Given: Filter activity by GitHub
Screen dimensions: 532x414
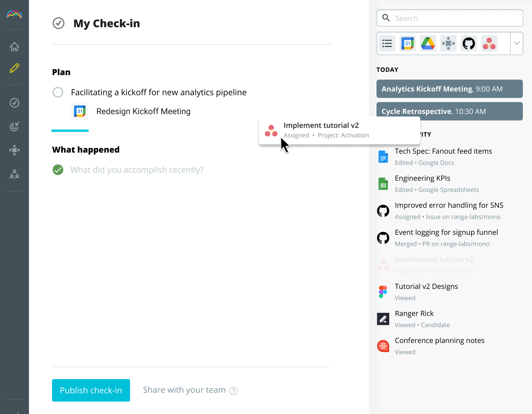Looking at the screenshot, I should click(469, 43).
